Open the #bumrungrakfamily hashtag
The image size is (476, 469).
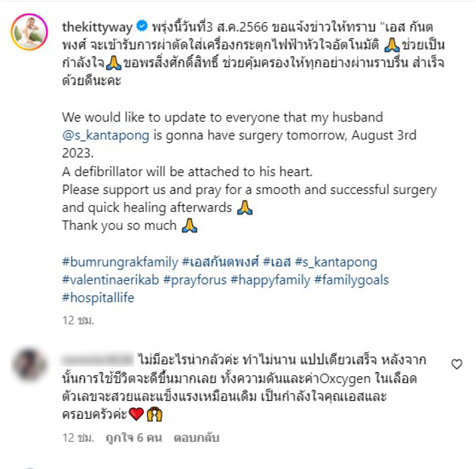point(120,262)
